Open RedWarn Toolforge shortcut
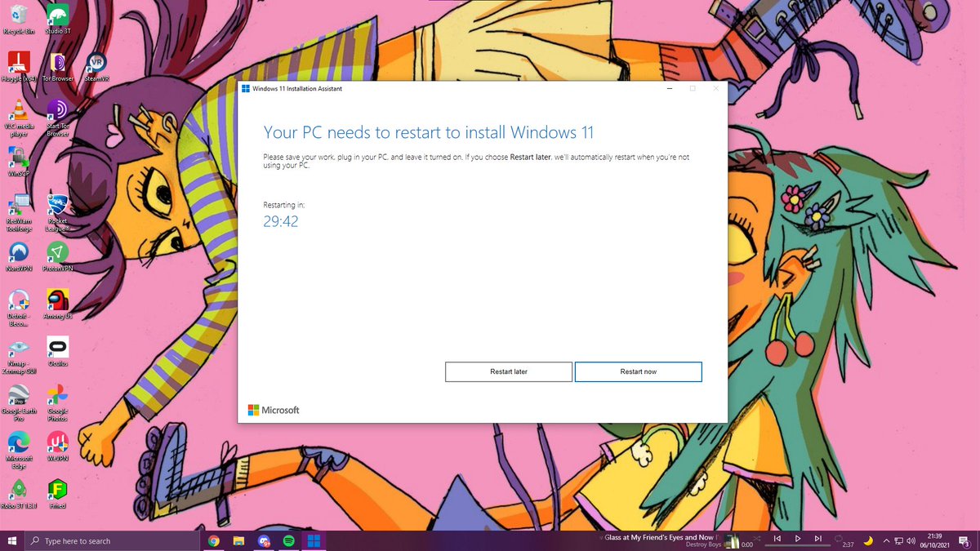980x551 pixels. click(x=19, y=212)
